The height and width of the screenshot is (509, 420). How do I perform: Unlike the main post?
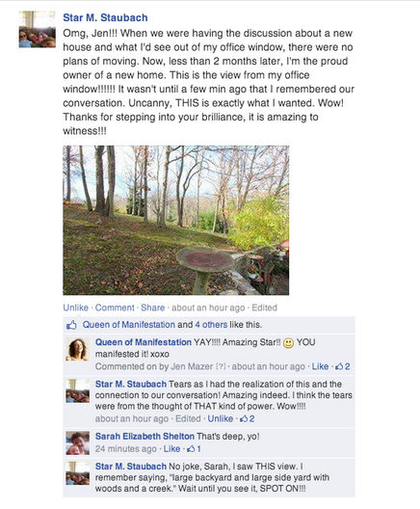75,308
